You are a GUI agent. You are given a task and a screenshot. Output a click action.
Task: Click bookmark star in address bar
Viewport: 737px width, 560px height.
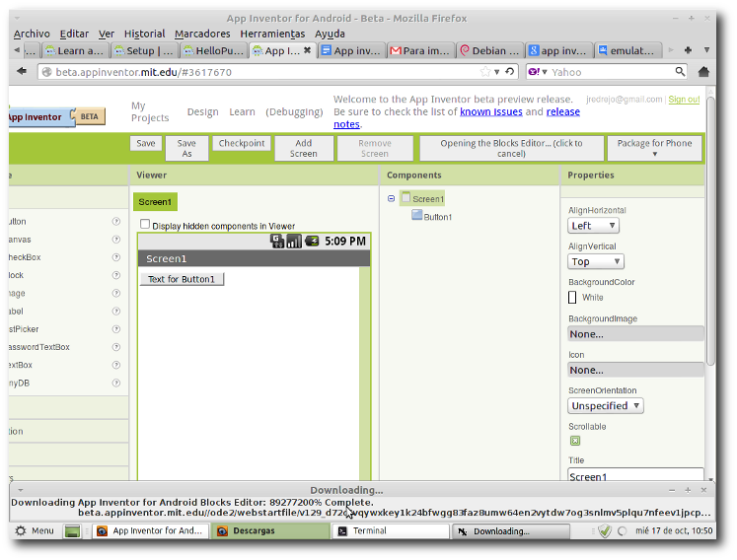pos(484,72)
